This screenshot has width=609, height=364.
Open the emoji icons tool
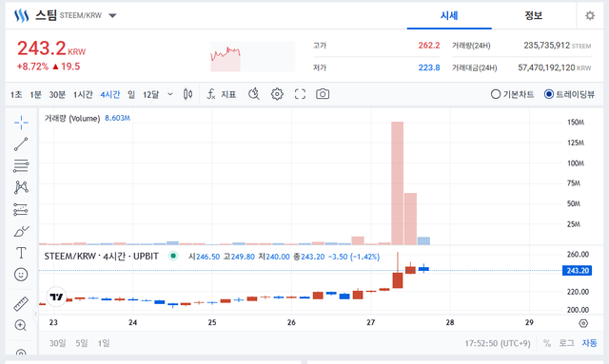21,275
